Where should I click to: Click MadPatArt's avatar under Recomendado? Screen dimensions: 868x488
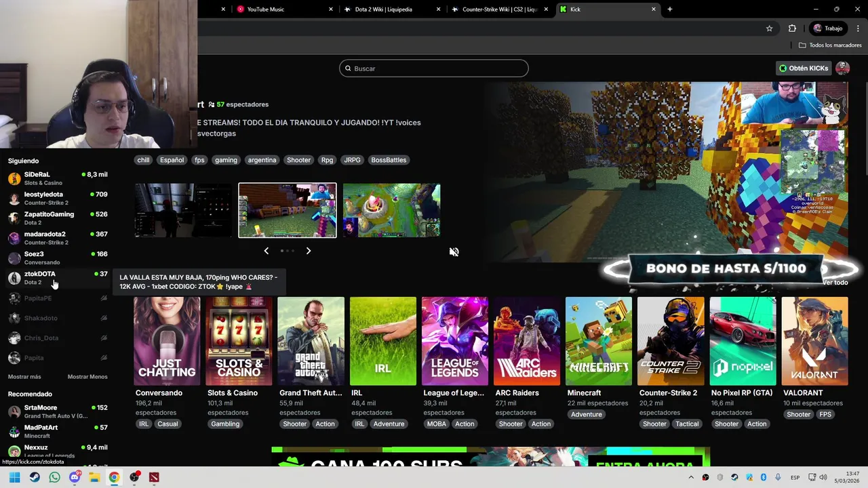(14, 432)
